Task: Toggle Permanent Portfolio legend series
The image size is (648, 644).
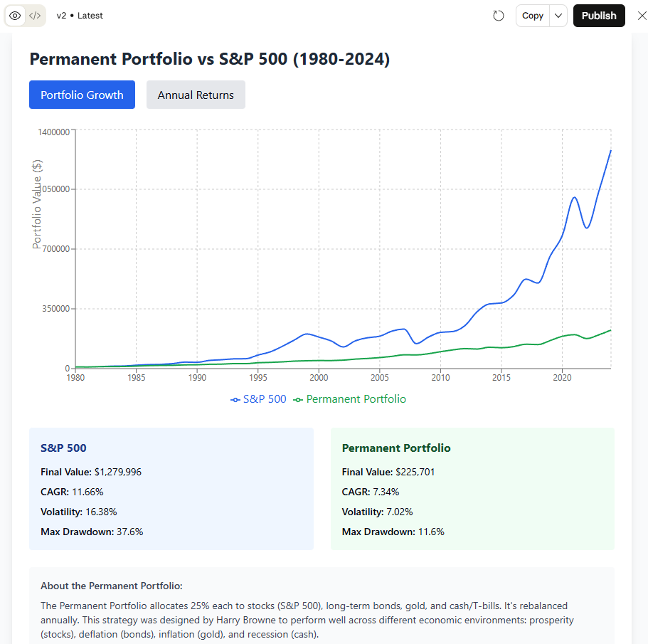Action: coord(356,399)
